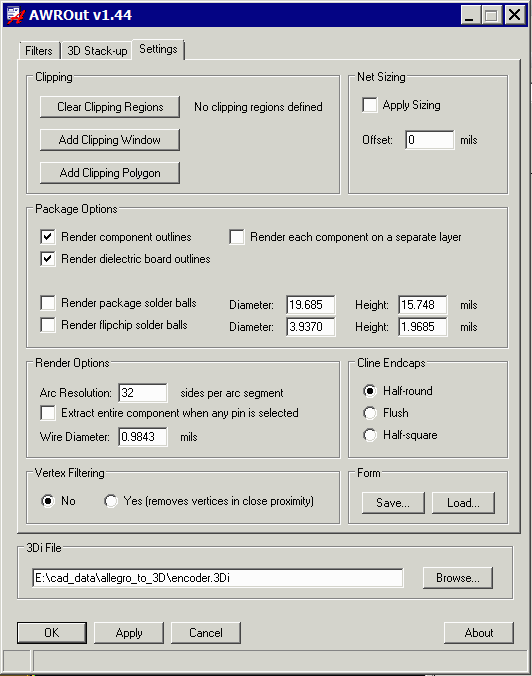Click the Net Sizing Offset field
Image resolution: width=532 pixels, height=676 pixels.
pos(429,140)
